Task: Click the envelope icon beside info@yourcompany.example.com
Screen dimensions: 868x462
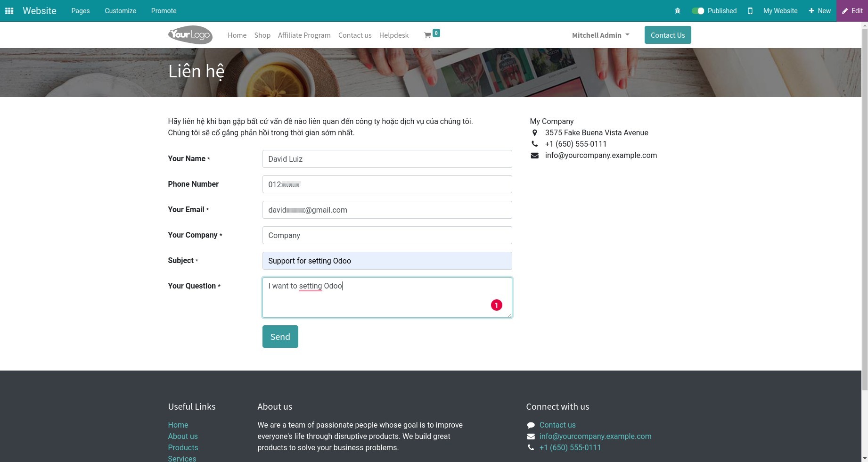Action: 534,155
